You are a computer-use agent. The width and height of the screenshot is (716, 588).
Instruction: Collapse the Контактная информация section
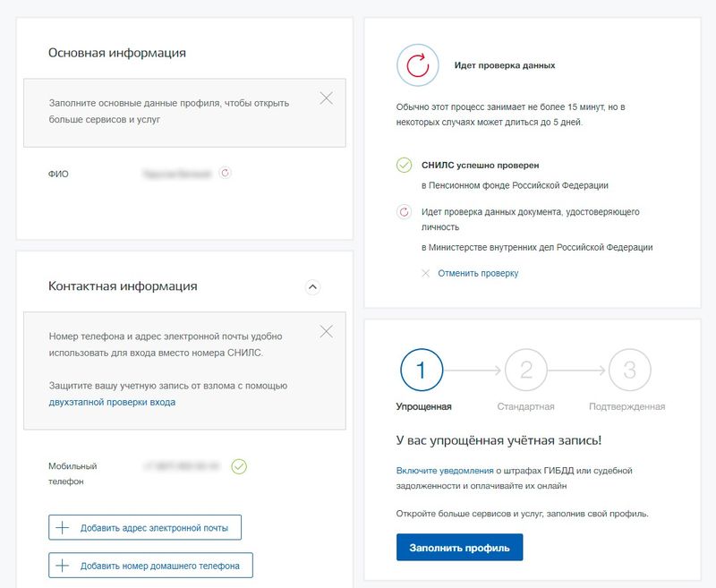click(x=312, y=287)
